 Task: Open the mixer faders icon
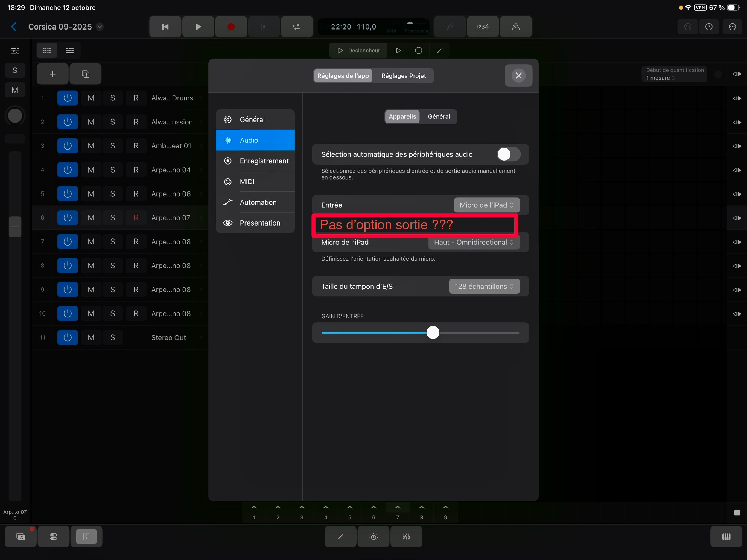pyautogui.click(x=406, y=537)
